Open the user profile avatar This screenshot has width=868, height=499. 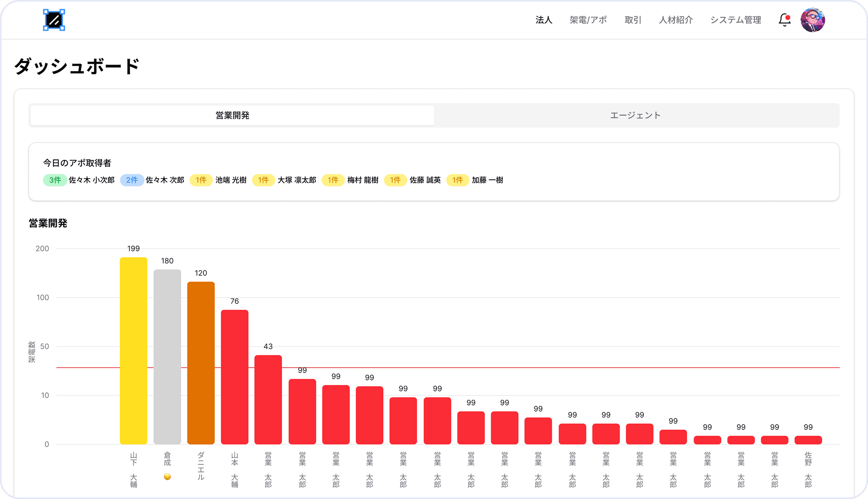click(813, 20)
